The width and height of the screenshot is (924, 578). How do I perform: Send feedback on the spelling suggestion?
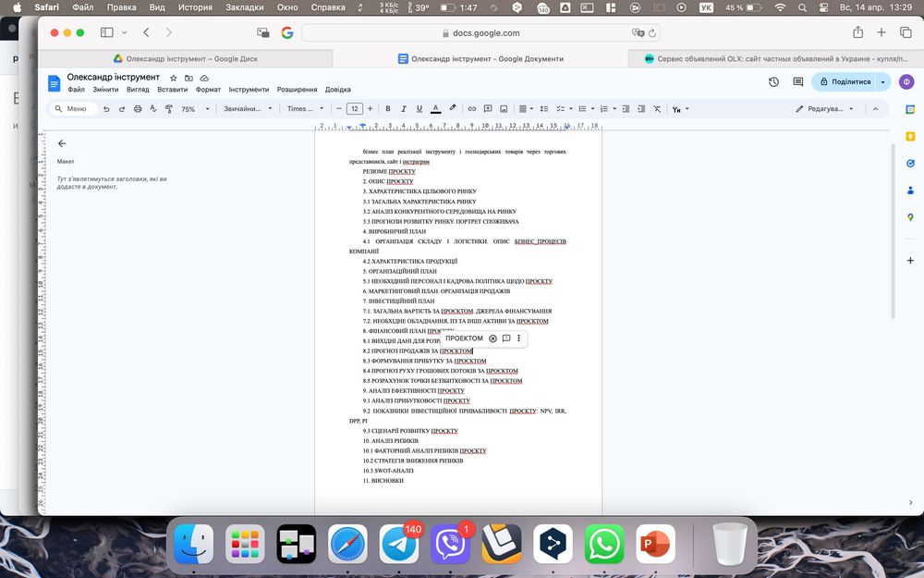505,338
